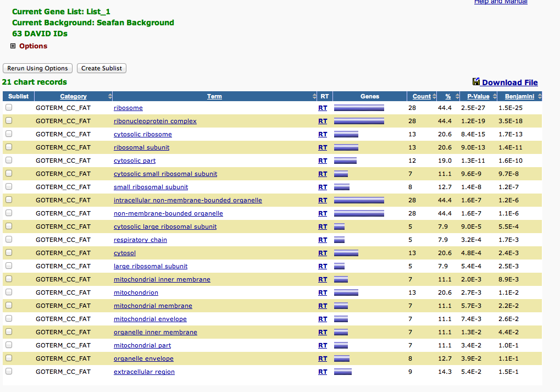Open the mitochondrial part term link
The image size is (560, 392).
(142, 346)
